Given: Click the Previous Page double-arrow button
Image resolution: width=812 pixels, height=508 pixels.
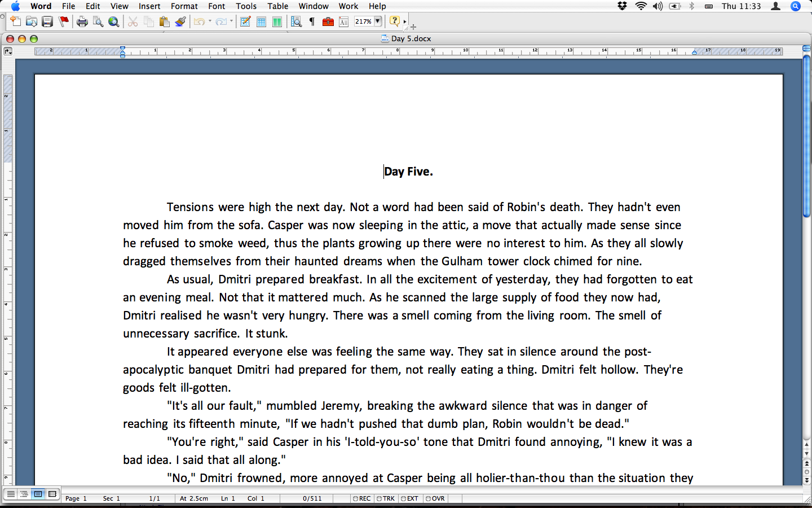Looking at the screenshot, I should click(x=807, y=463).
